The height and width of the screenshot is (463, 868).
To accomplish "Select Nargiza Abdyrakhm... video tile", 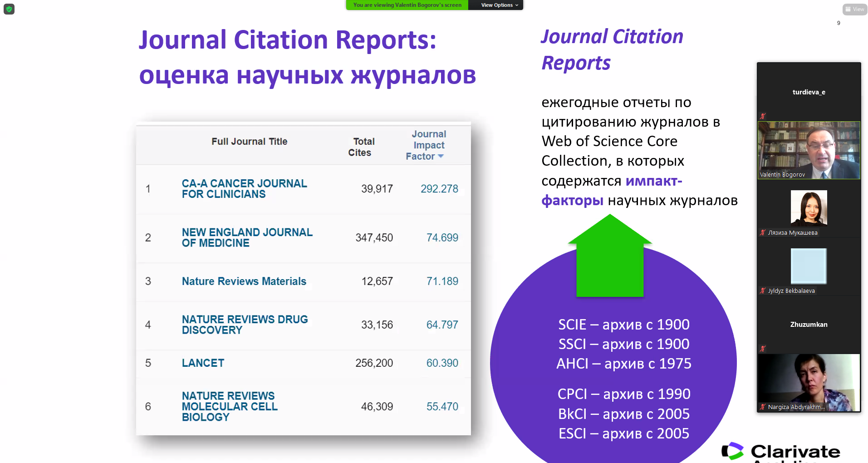I will click(x=809, y=383).
